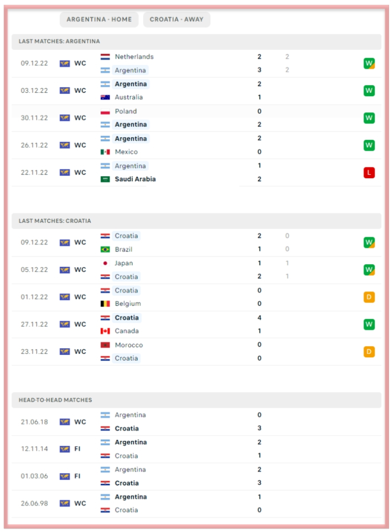Click the Netherlands flag icon
The image size is (392, 532).
[105, 57]
